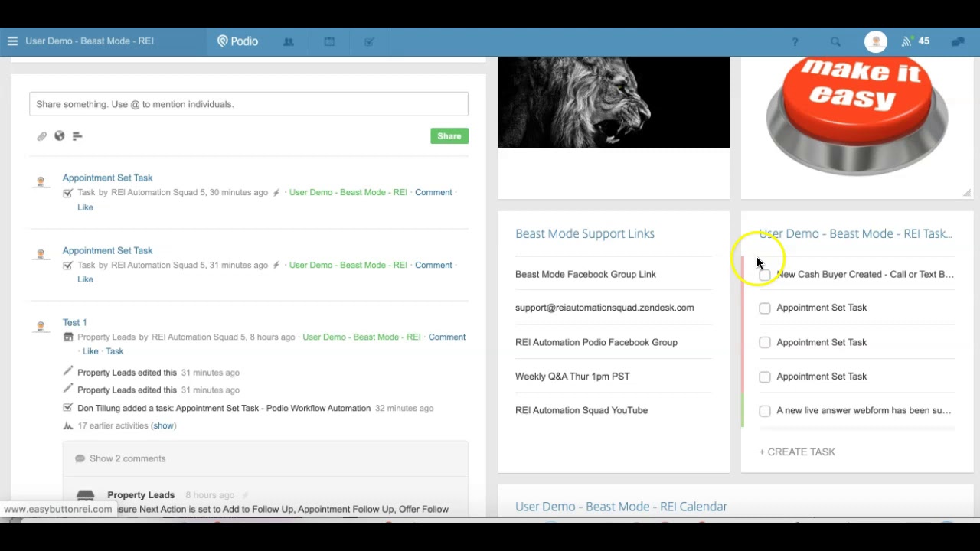Open the Test 1 item link
Viewport: 980px width, 551px height.
click(75, 322)
